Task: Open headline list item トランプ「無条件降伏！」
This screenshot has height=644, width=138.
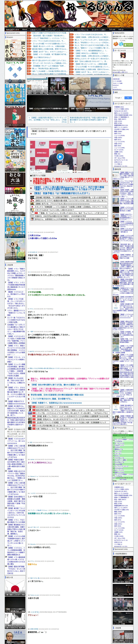Action: pos(50,38)
